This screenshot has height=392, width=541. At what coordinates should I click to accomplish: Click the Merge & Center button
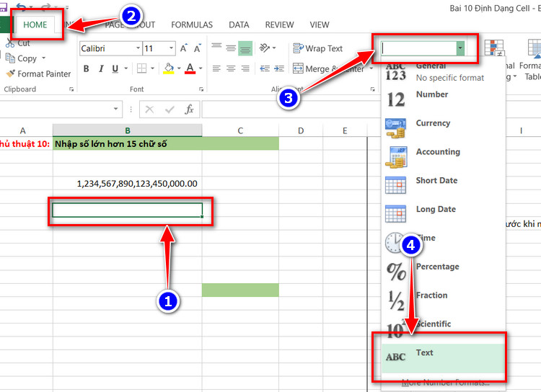coord(328,68)
